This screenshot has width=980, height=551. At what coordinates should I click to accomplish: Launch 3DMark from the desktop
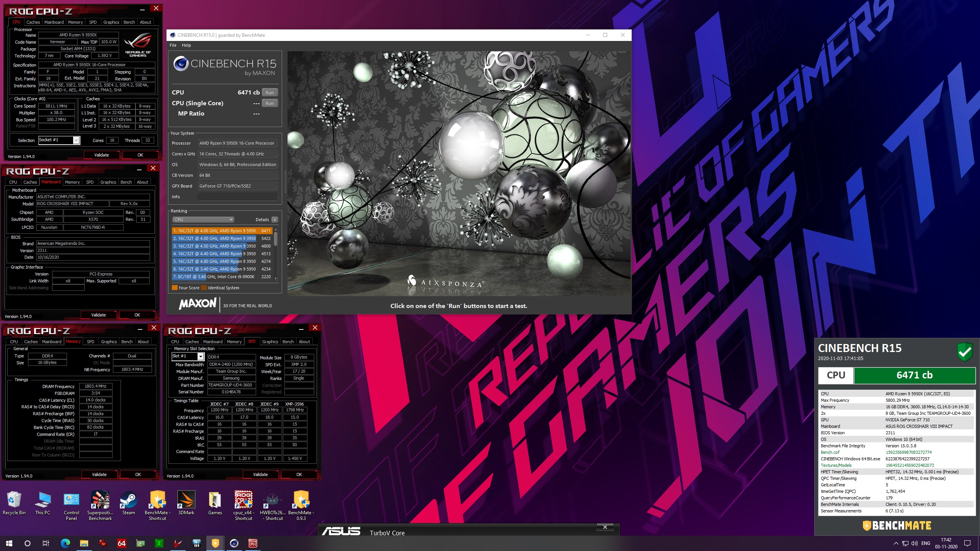click(x=186, y=503)
